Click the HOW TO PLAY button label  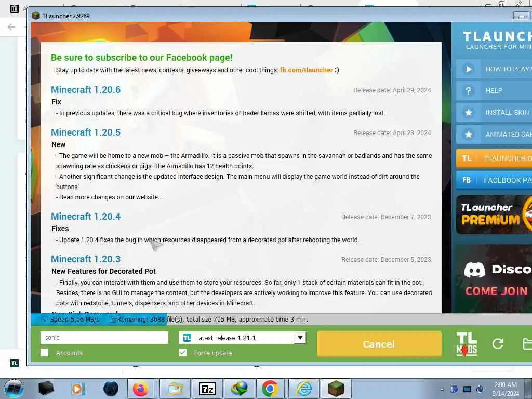point(508,69)
